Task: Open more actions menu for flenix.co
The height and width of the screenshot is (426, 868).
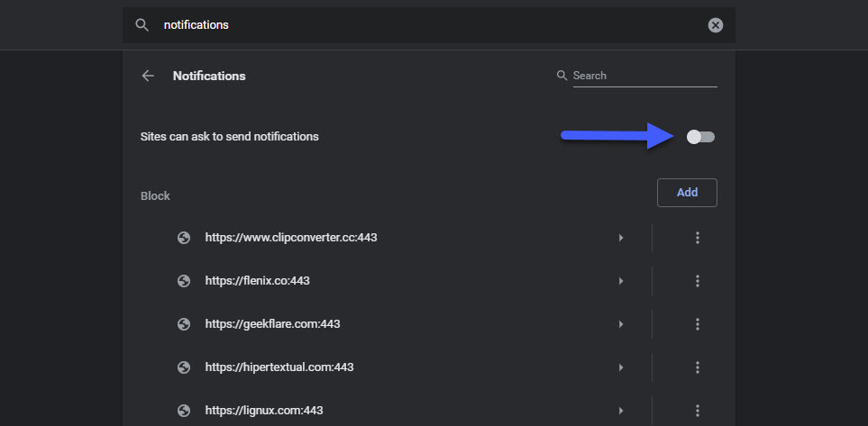Action: (x=698, y=281)
